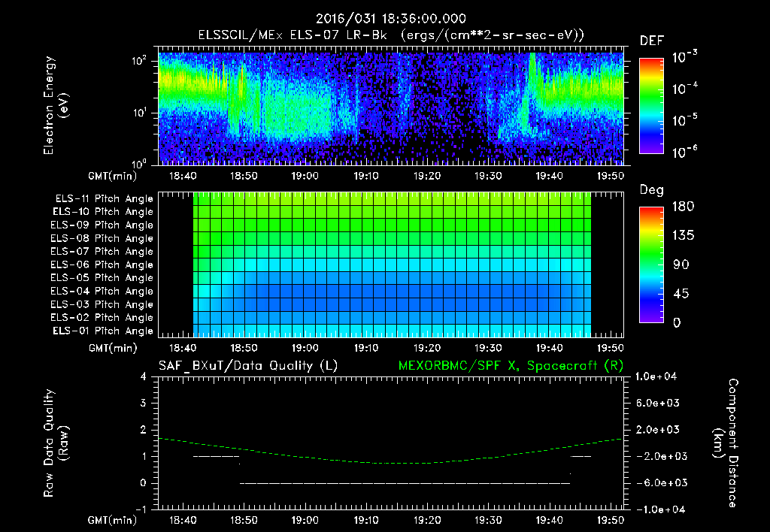
Task: Click Raw Data Quality (Raw) axis label
Action: [56, 443]
